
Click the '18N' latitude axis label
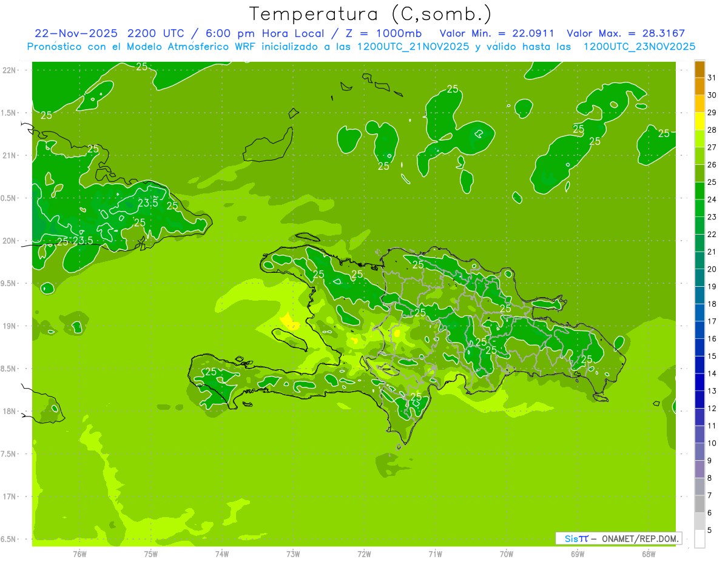click(8, 412)
